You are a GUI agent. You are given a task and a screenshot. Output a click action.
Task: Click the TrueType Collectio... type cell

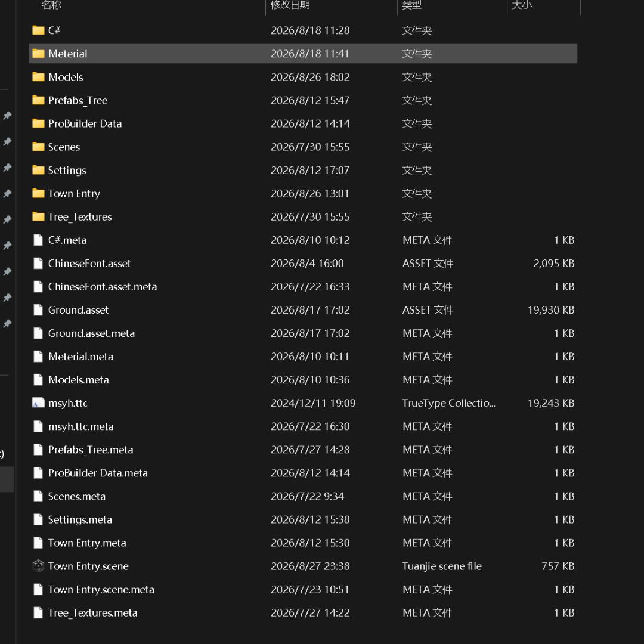tap(449, 403)
